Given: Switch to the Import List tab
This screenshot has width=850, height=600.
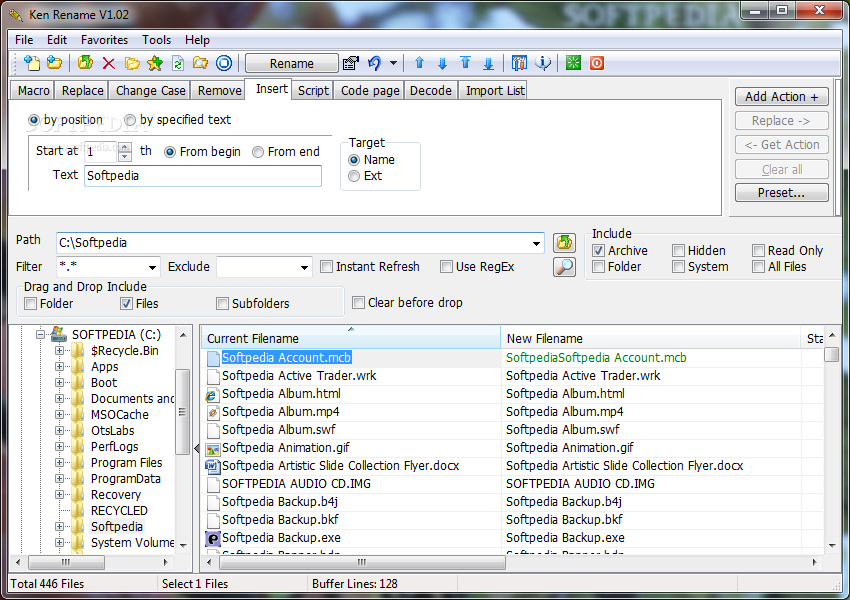Looking at the screenshot, I should tap(494, 91).
